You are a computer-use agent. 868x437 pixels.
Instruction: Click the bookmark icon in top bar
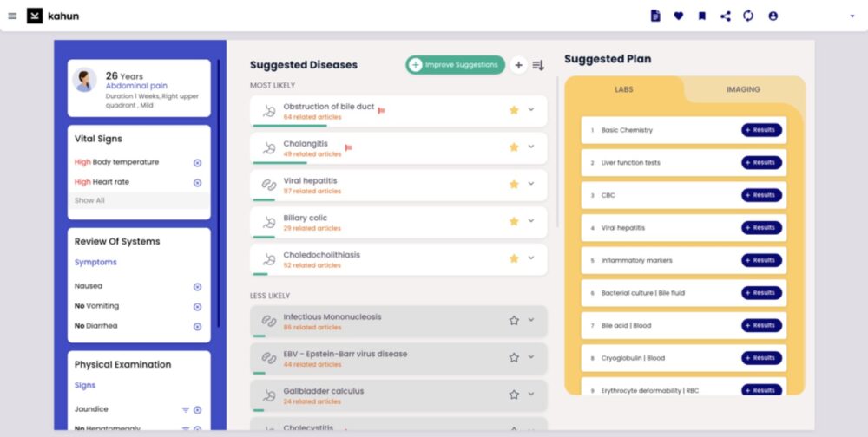pos(702,16)
